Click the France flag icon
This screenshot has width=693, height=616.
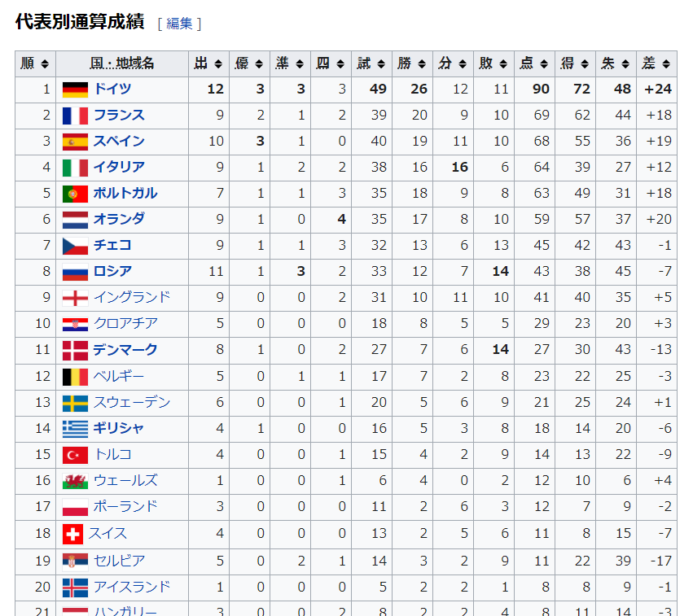coord(75,116)
